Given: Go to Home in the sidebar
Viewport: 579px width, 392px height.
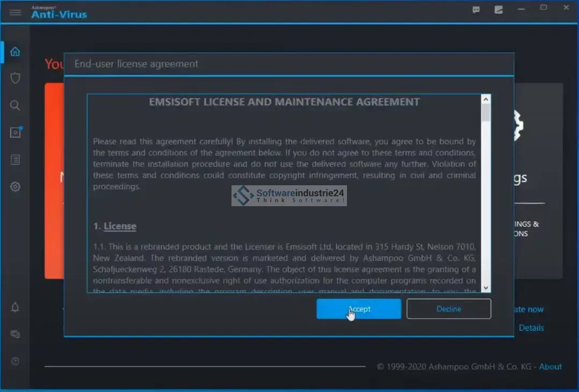Looking at the screenshot, I should click(15, 52).
